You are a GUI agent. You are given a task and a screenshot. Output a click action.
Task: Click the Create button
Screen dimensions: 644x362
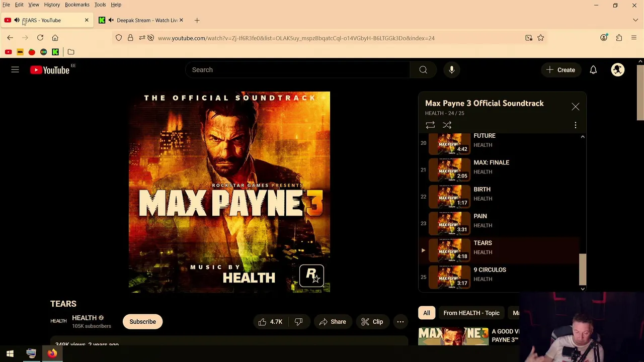(560, 70)
